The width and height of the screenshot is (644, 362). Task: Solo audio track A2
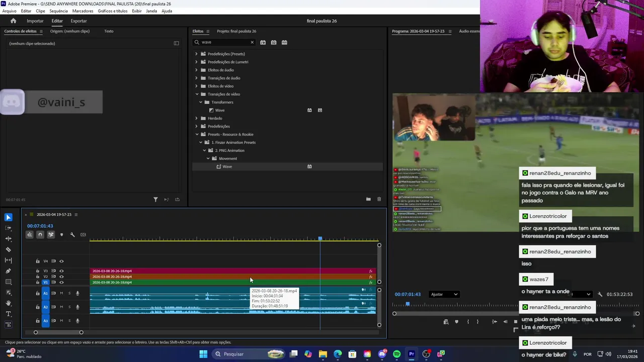(69, 307)
